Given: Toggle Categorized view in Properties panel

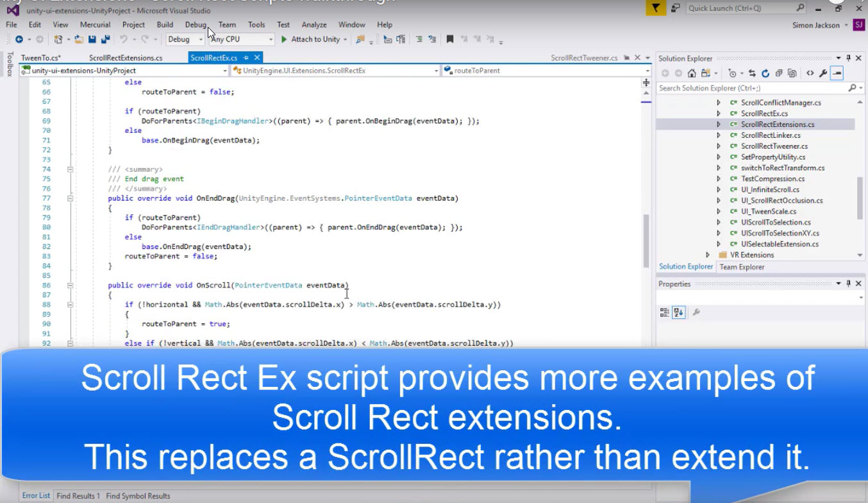Looking at the screenshot, I should click(x=665, y=312).
